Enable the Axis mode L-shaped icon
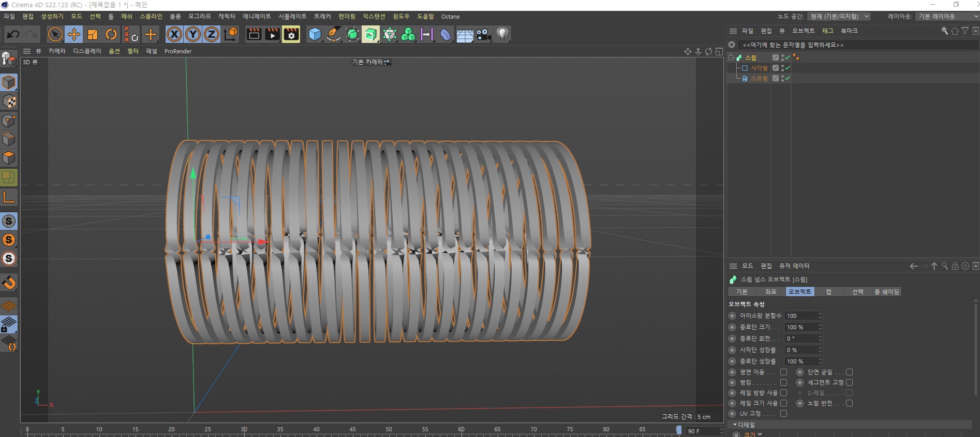Image resolution: width=980 pixels, height=437 pixels. click(x=9, y=197)
